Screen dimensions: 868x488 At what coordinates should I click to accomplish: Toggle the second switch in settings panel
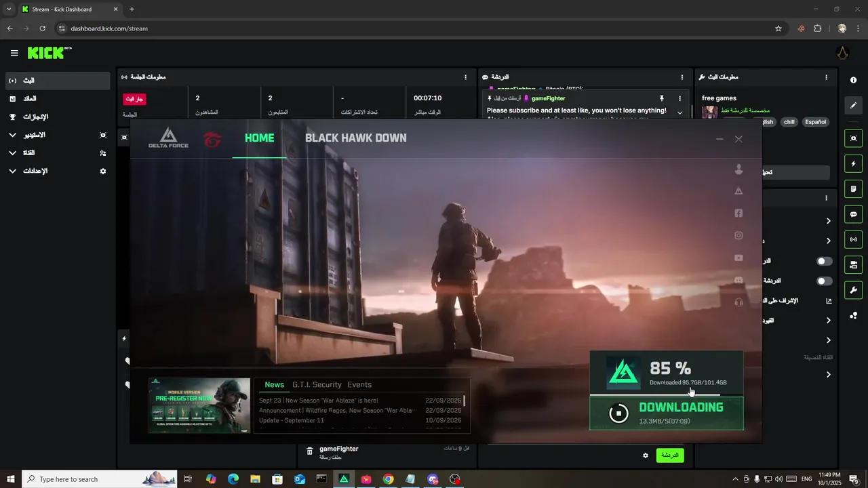click(x=824, y=281)
